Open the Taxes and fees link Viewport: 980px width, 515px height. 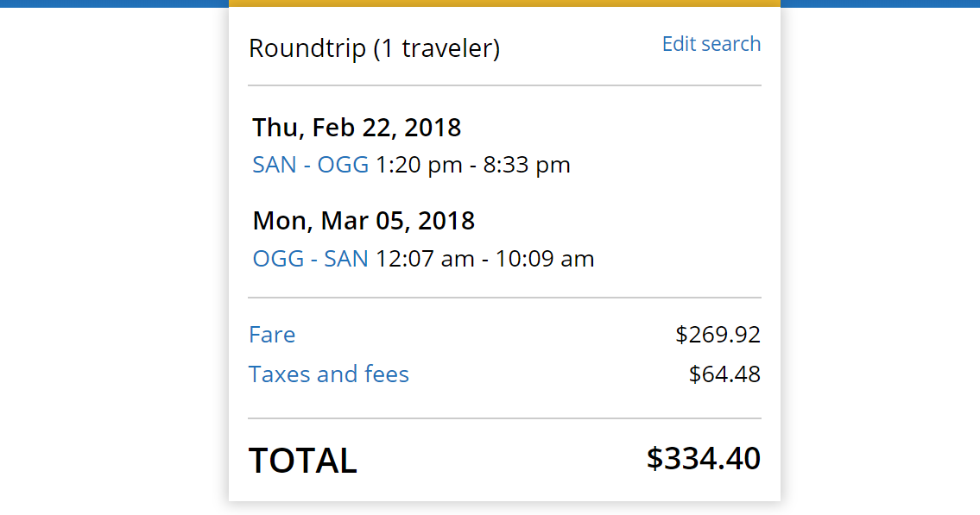pyautogui.click(x=328, y=374)
